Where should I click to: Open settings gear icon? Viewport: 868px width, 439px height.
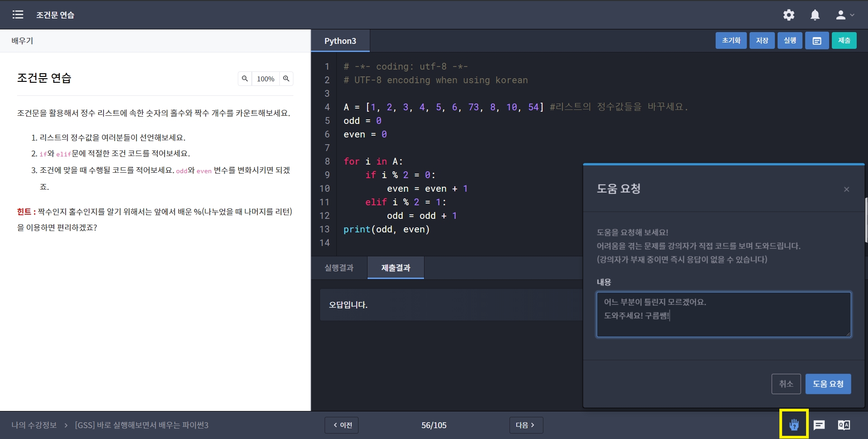point(788,15)
